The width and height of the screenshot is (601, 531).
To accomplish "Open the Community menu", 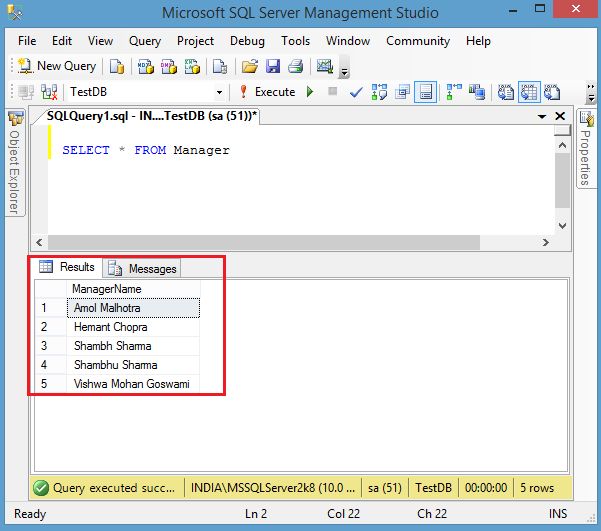I will click(418, 41).
